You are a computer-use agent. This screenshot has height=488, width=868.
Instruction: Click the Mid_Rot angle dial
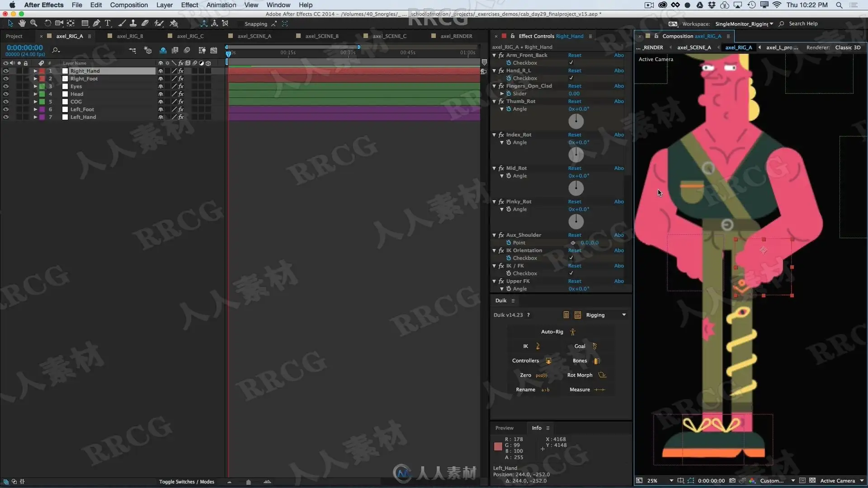tap(576, 188)
